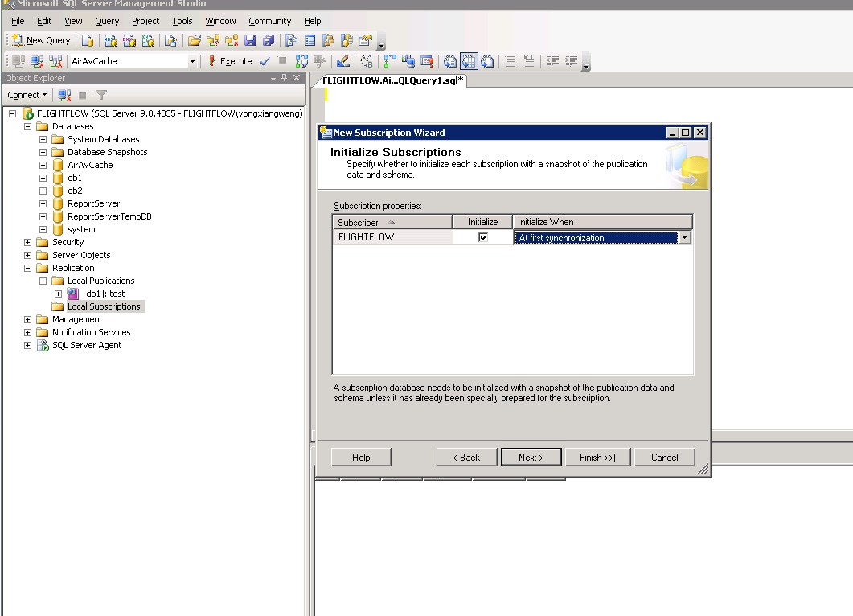Click the Parse query checkmark icon
The height and width of the screenshot is (616, 853).
click(265, 61)
